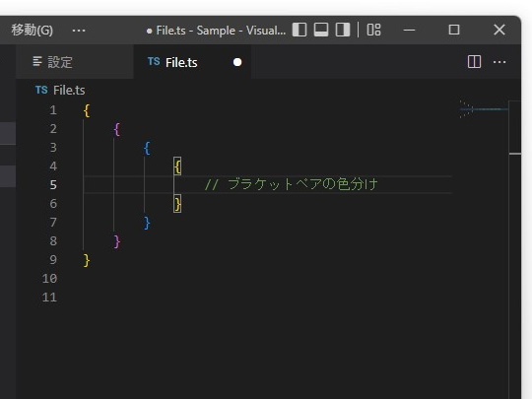Viewport: 532px width, 399px height.
Task: Open the title bar overflow menu dots
Action: coord(79,31)
